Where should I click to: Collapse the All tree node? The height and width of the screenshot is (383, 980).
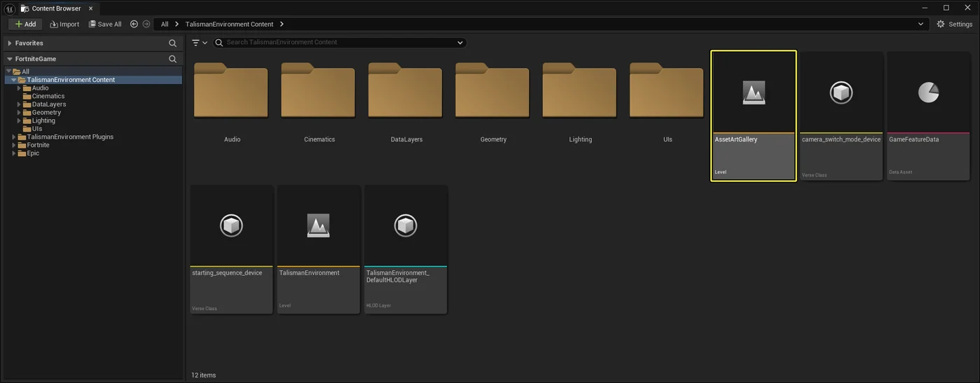click(8, 71)
